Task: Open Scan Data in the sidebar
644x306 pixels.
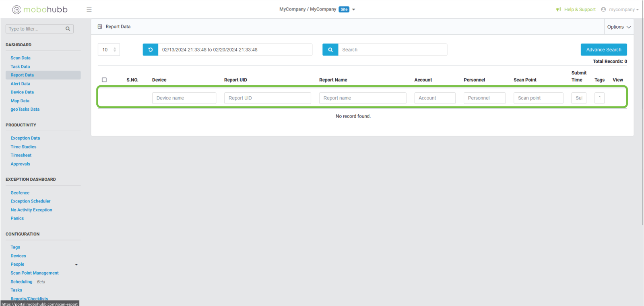Action: 21,58
